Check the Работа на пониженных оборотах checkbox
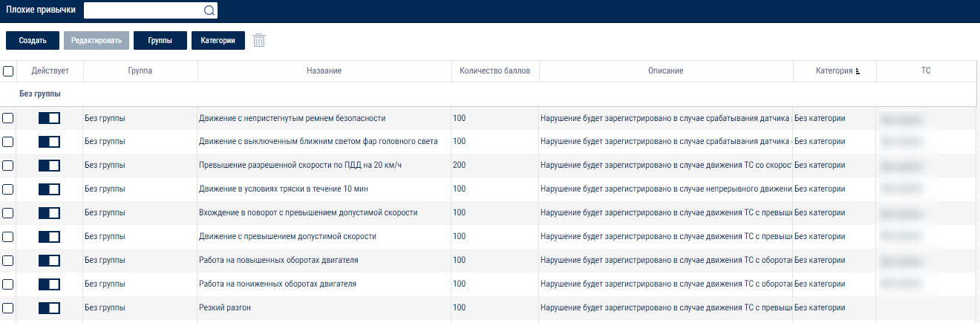The image size is (980, 323). 8,284
